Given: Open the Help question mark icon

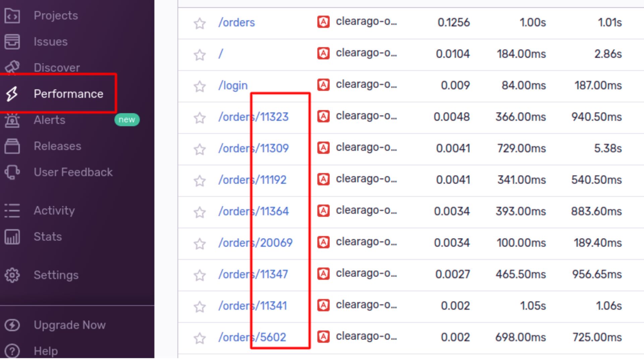Looking at the screenshot, I should (12, 351).
